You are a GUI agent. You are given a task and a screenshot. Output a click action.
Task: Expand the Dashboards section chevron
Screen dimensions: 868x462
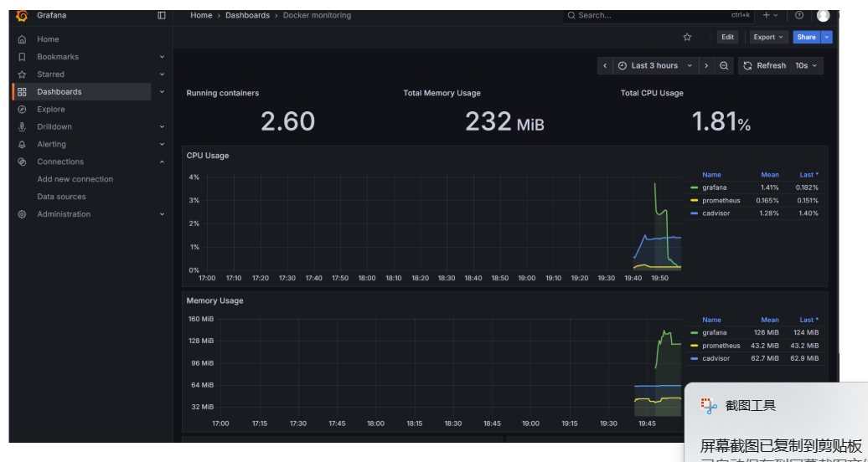[163, 92]
